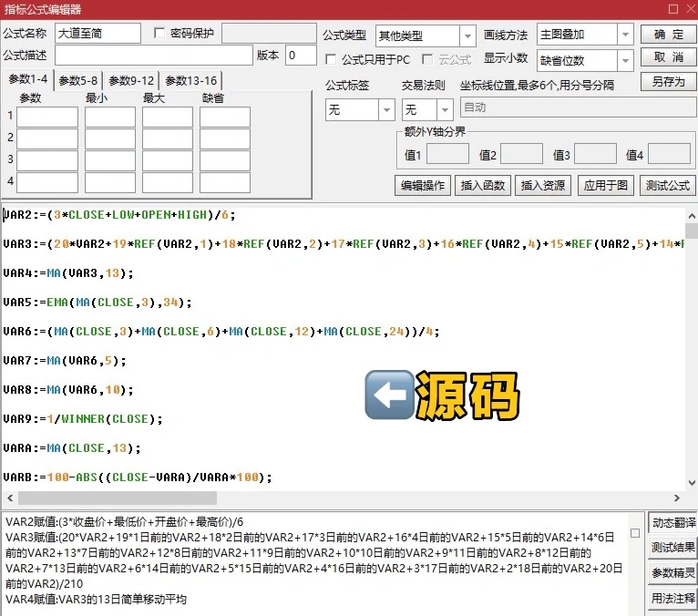Click the VAR7:=MA(VAR6,5) line
Screen dimensions: 698x616
point(65,361)
